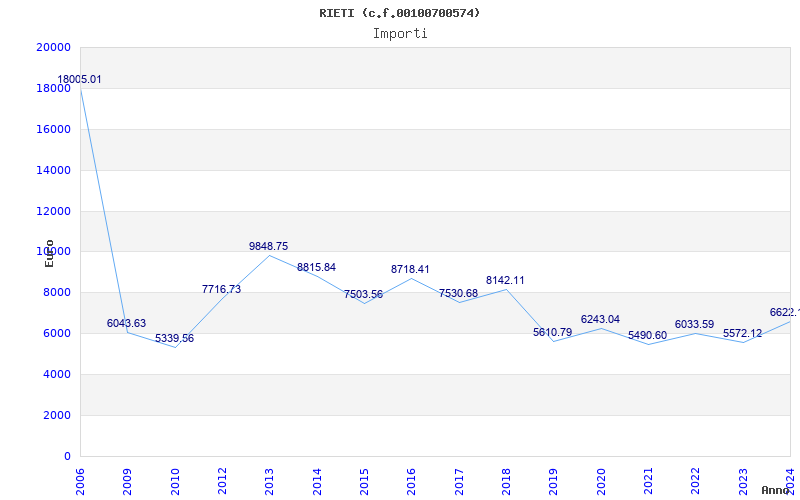Click the 12000 y-axis tick label

(x=54, y=211)
